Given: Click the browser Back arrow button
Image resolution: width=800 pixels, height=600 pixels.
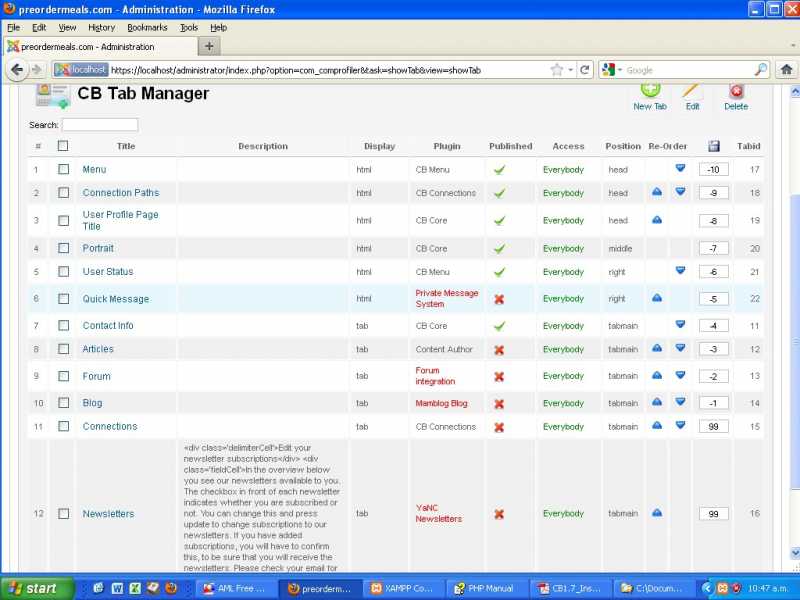Looking at the screenshot, I should coord(17,69).
